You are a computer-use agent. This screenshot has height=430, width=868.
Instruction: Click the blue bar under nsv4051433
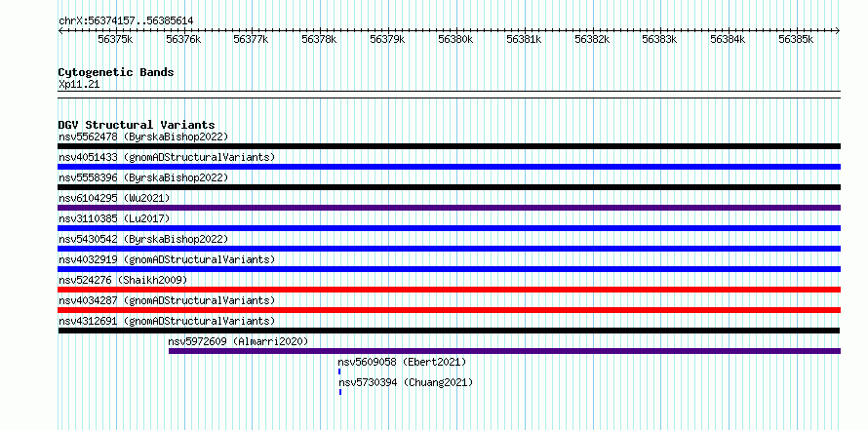(450, 167)
